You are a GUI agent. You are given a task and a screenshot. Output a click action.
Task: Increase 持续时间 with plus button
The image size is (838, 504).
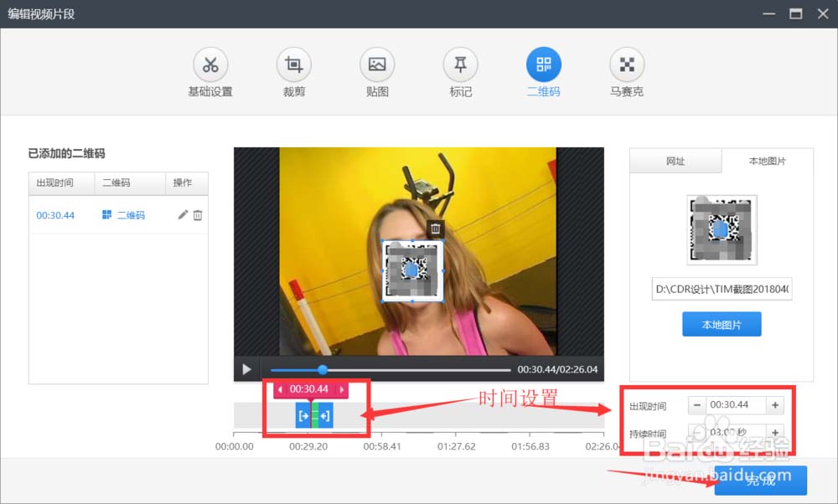point(775,433)
